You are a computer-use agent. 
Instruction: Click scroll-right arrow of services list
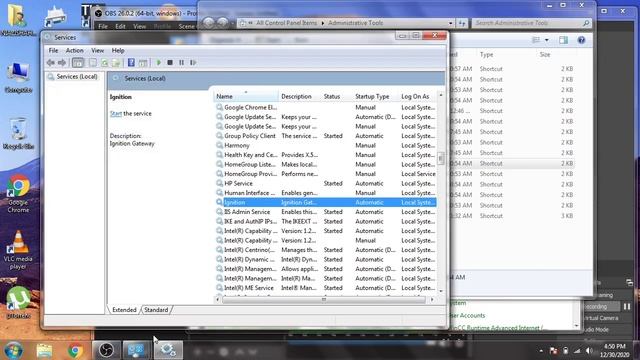(432, 300)
